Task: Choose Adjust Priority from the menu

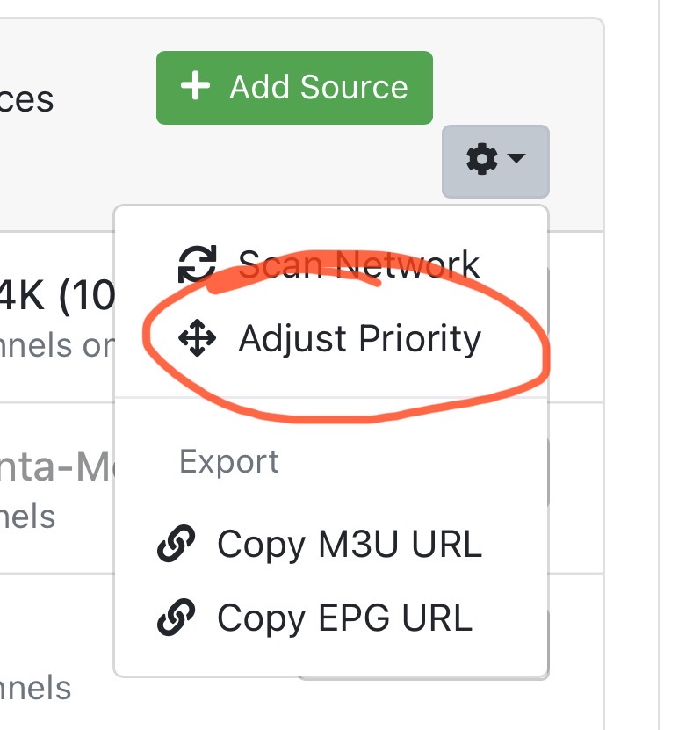Action: click(x=359, y=339)
